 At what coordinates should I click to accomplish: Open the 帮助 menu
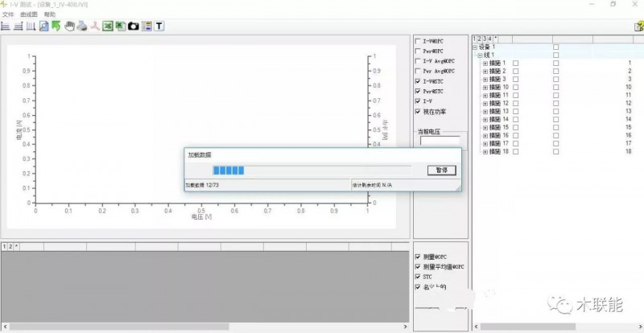click(x=50, y=14)
